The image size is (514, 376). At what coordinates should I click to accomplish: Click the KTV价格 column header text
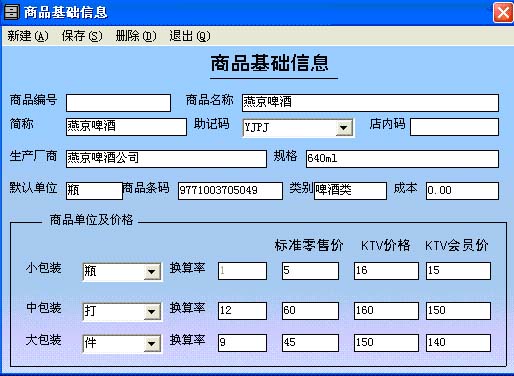pos(385,245)
